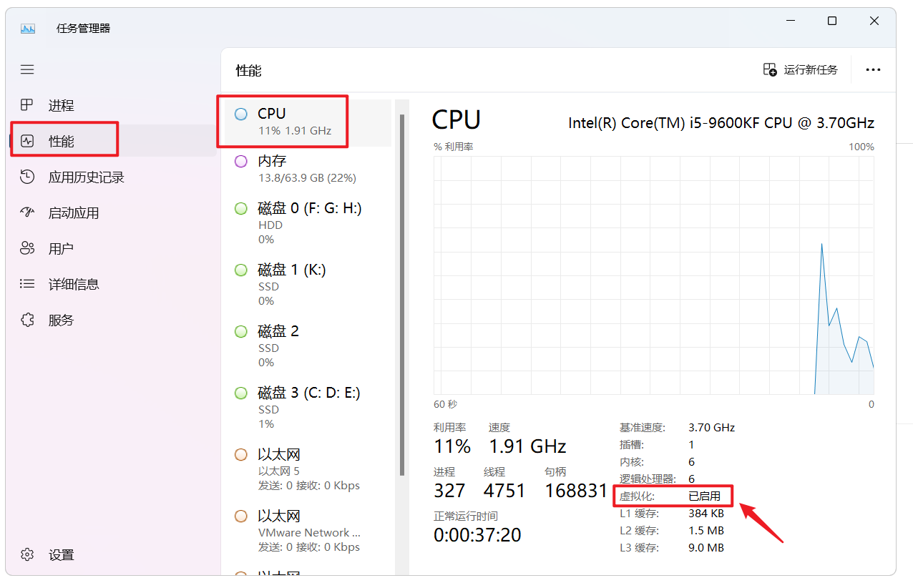The image size is (913, 588).
Task: Click the 已启用 virtualization status
Action: (x=704, y=496)
